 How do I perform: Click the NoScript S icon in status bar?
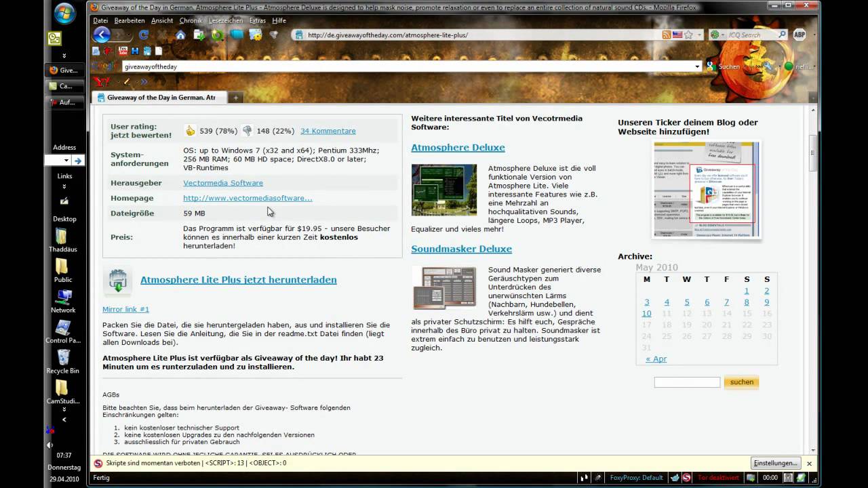pyautogui.click(x=687, y=477)
